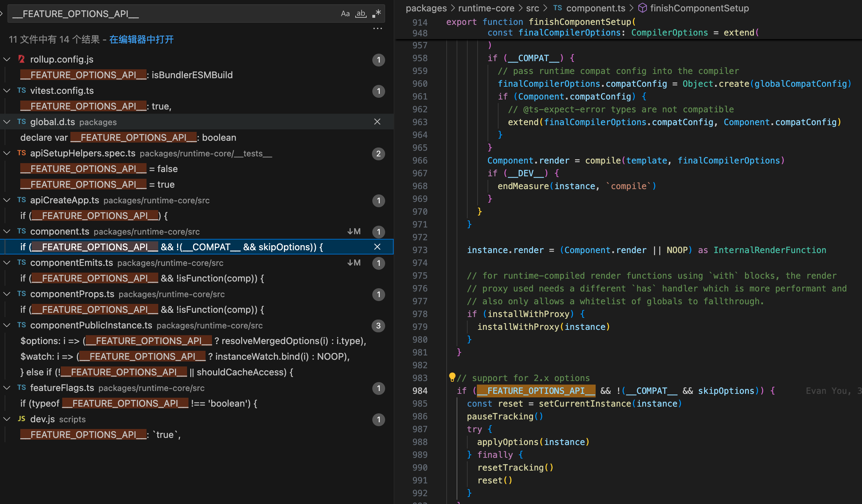Click TS icon beside apiSetupHelpers.spec.ts
The image size is (862, 504).
[x=22, y=153]
